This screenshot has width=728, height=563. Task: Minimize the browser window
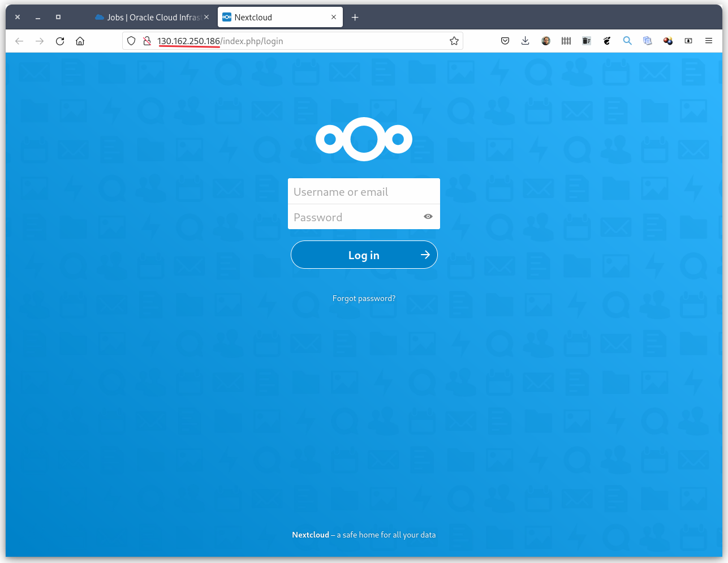pyautogui.click(x=38, y=17)
